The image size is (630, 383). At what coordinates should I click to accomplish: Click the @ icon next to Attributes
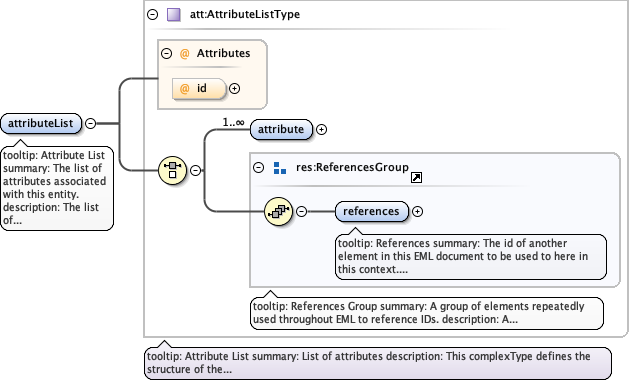pos(184,53)
